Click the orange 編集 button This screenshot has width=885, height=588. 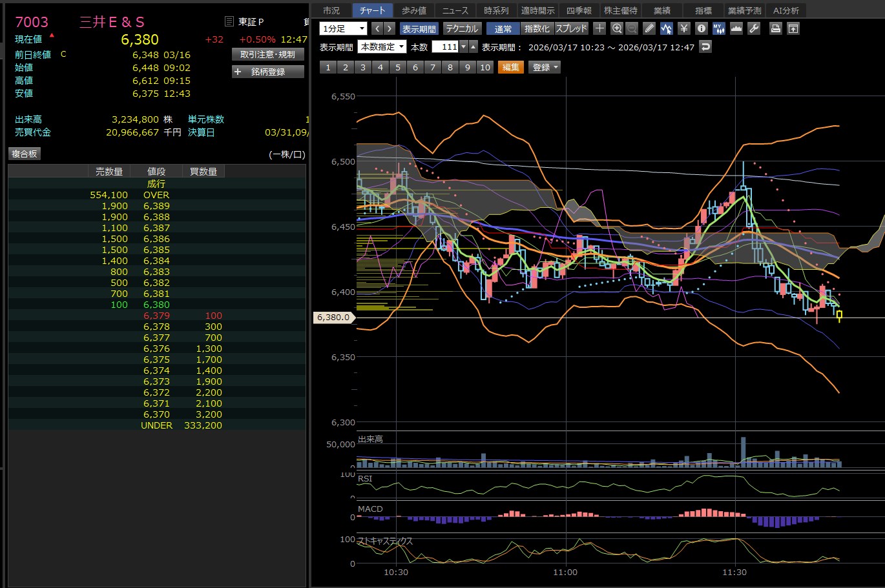pyautogui.click(x=510, y=67)
